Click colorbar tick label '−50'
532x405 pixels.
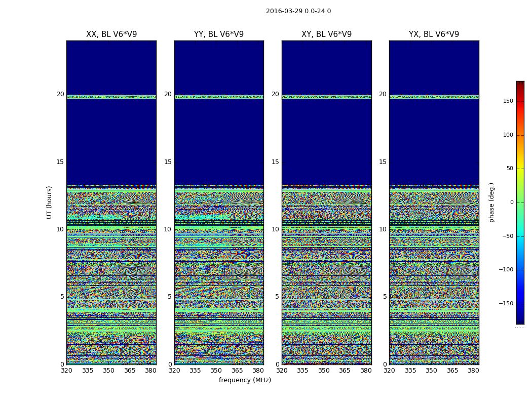coord(508,236)
